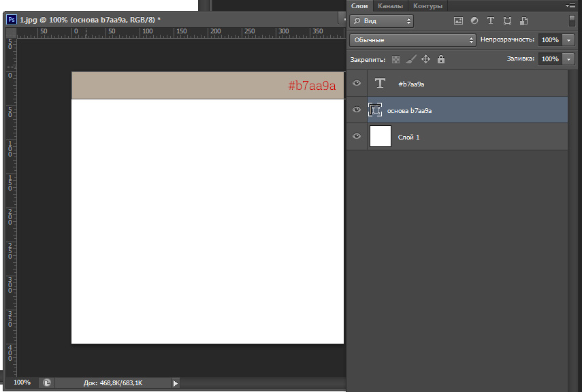Open the Непрозрачность slider dropdown arrow
The image size is (582, 392).
point(568,39)
